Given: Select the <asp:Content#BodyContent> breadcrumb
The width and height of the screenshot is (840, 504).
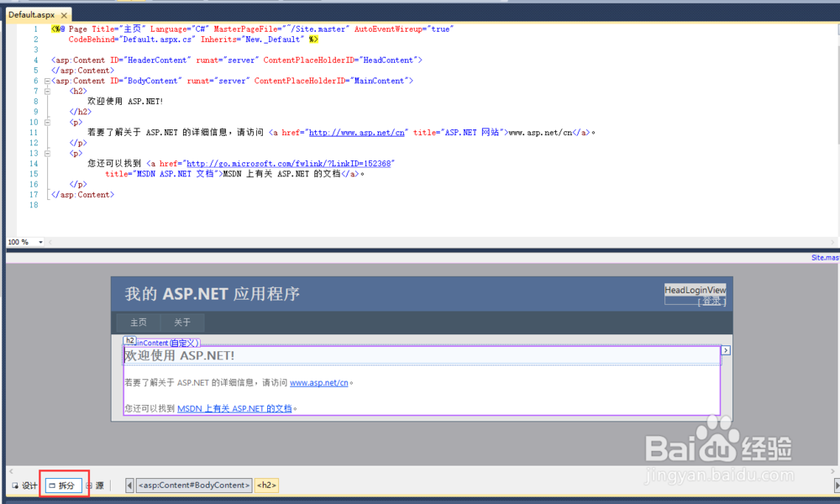Looking at the screenshot, I should tap(194, 486).
